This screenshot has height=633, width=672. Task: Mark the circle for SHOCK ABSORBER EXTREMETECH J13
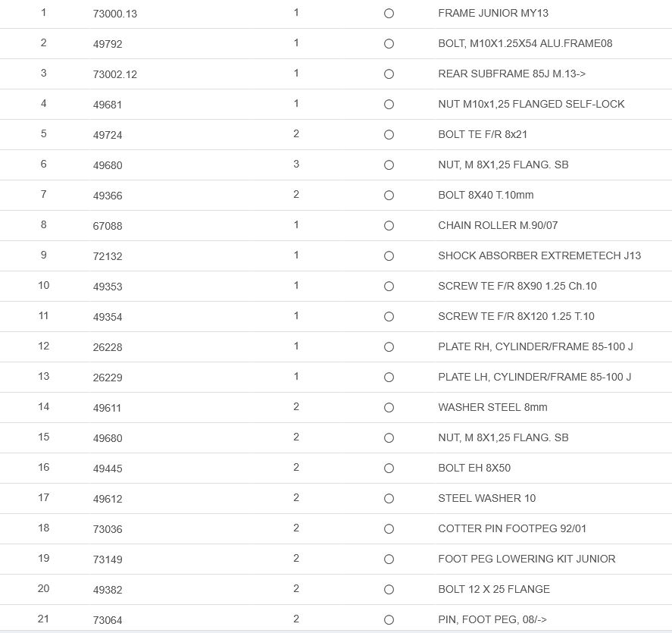[389, 256]
